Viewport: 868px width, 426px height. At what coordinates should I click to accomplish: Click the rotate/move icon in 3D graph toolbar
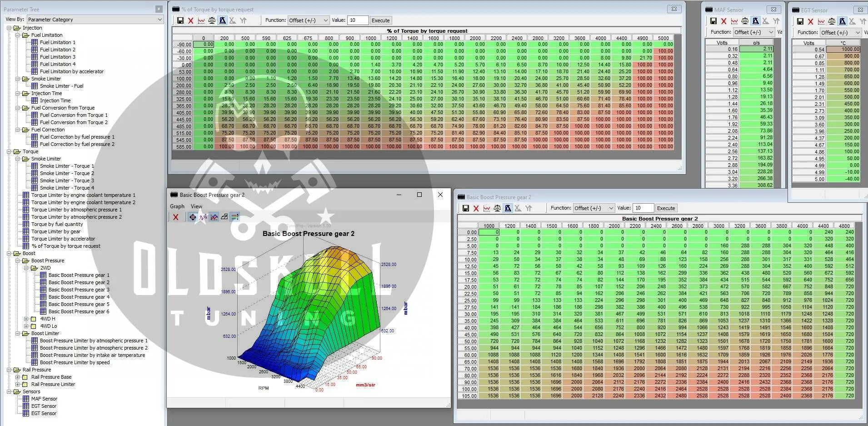tap(193, 217)
